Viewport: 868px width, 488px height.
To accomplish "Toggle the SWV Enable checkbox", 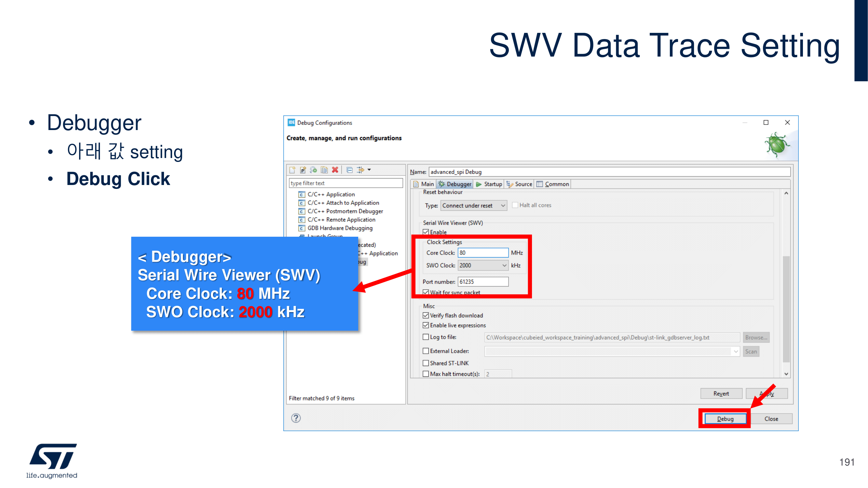I will pos(426,232).
